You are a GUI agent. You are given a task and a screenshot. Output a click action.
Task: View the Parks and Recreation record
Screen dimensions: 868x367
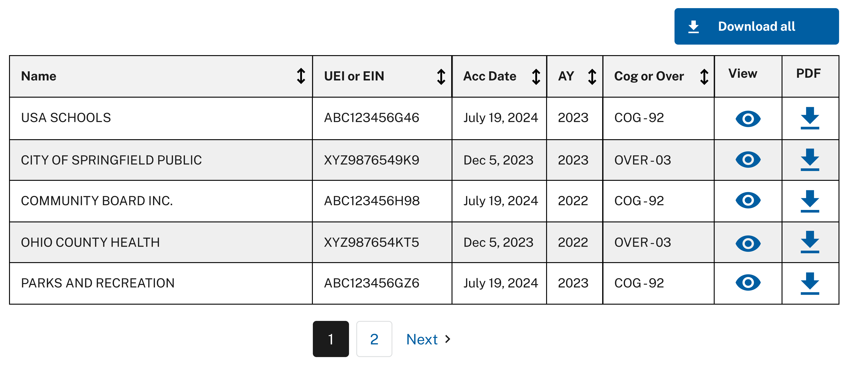(748, 282)
